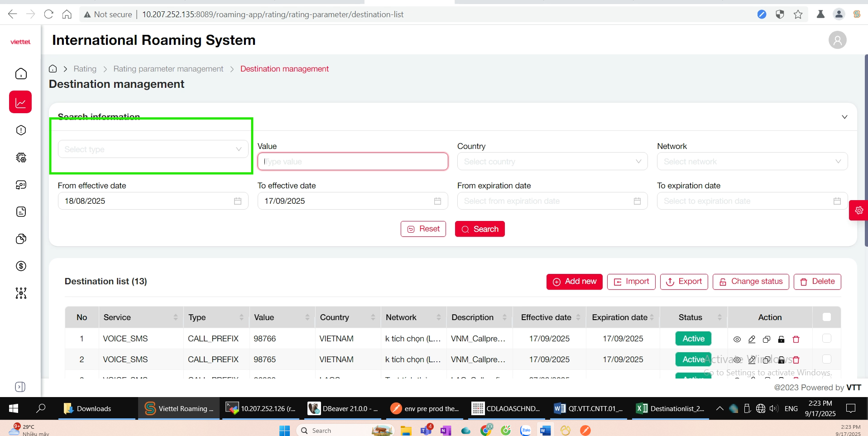868x436 pixels.
Task: Open Rating parameter management breadcrumb
Action: click(168, 69)
